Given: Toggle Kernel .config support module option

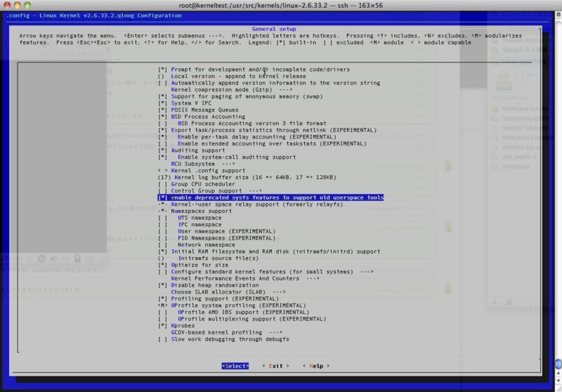Looking at the screenshot, I should coord(162,171).
